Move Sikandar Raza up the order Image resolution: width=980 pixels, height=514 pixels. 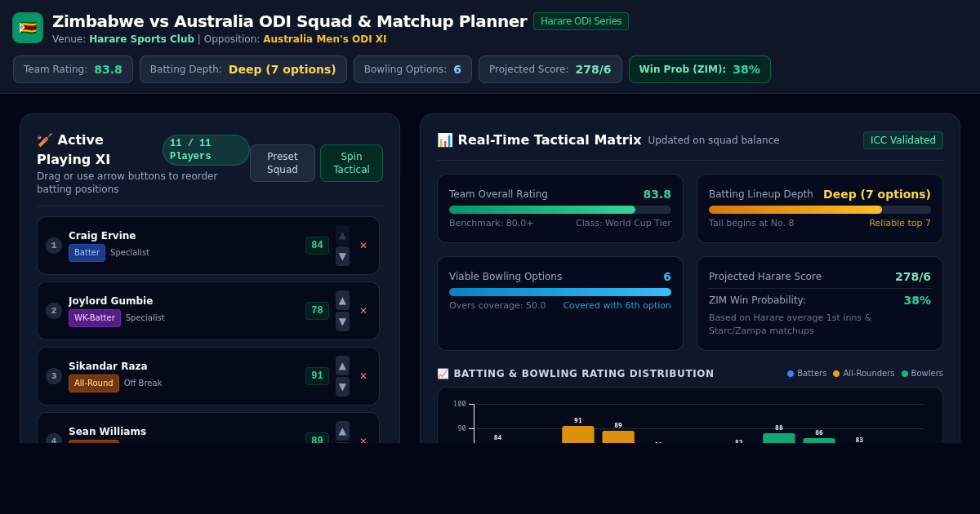(x=342, y=366)
